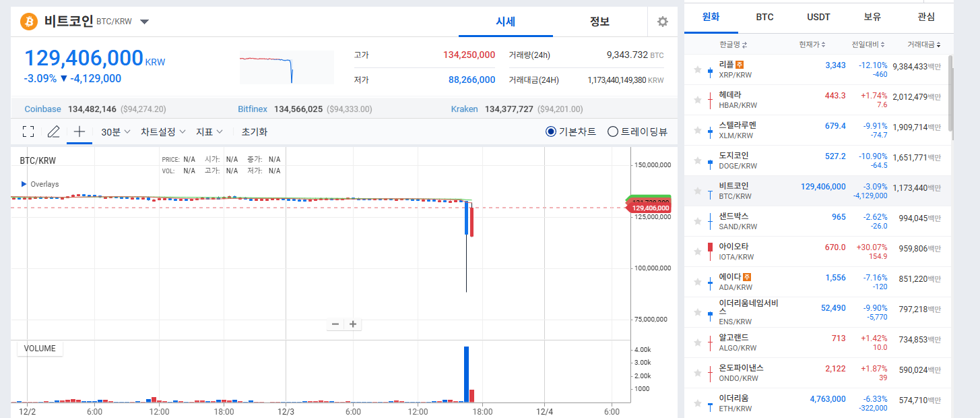Click the 초기화 reset button
This screenshot has width=980, height=418.
255,132
